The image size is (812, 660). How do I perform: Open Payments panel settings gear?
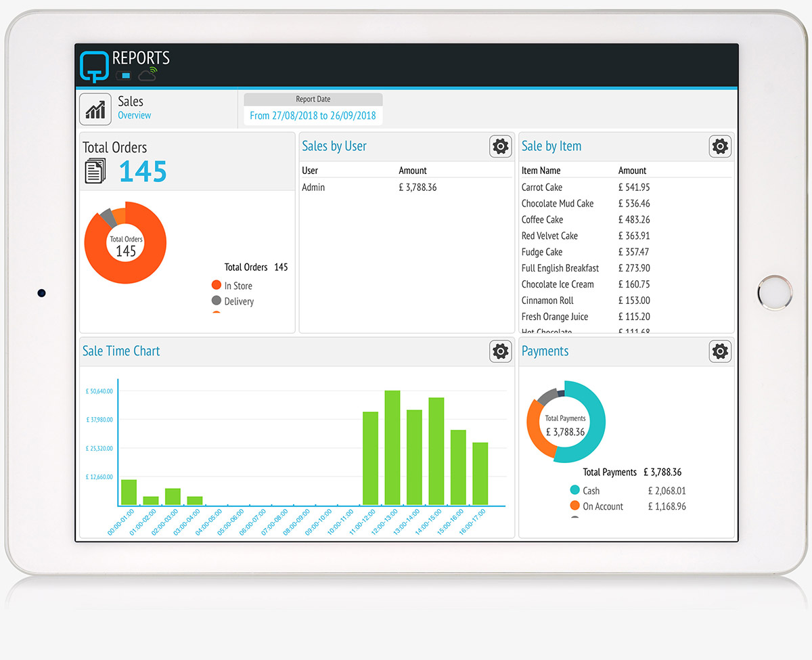click(720, 351)
